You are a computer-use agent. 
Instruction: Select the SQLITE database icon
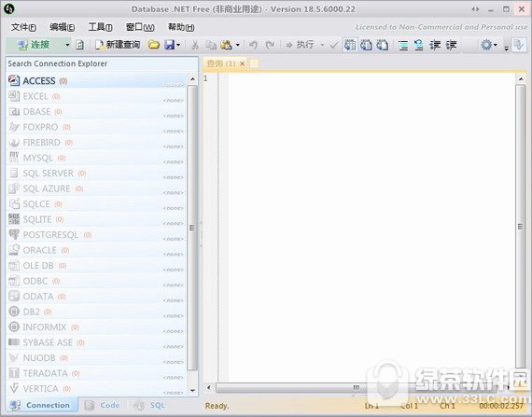tap(14, 219)
